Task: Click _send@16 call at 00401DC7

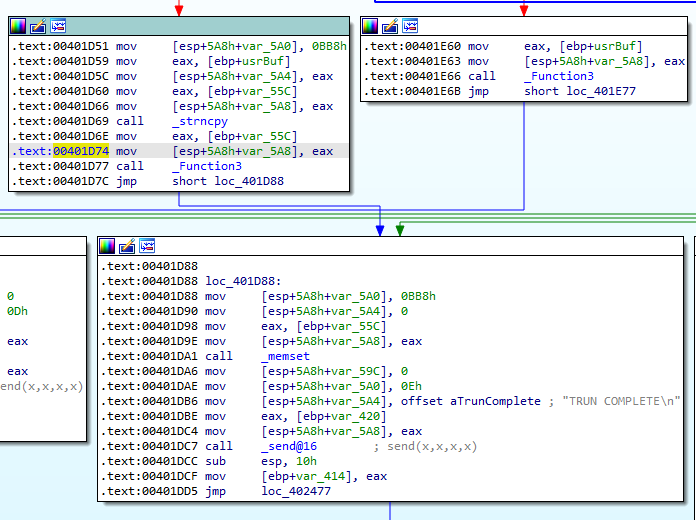Action: pyautogui.click(x=289, y=446)
